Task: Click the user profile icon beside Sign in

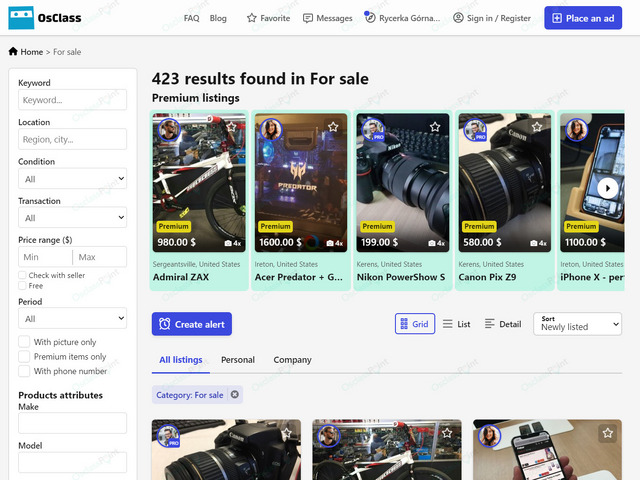Action: click(x=458, y=18)
